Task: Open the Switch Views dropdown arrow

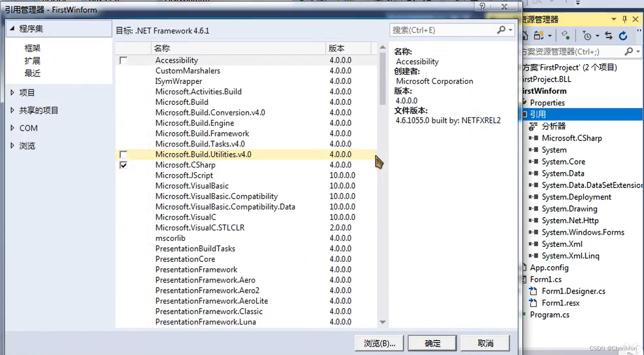Action: 550,36
